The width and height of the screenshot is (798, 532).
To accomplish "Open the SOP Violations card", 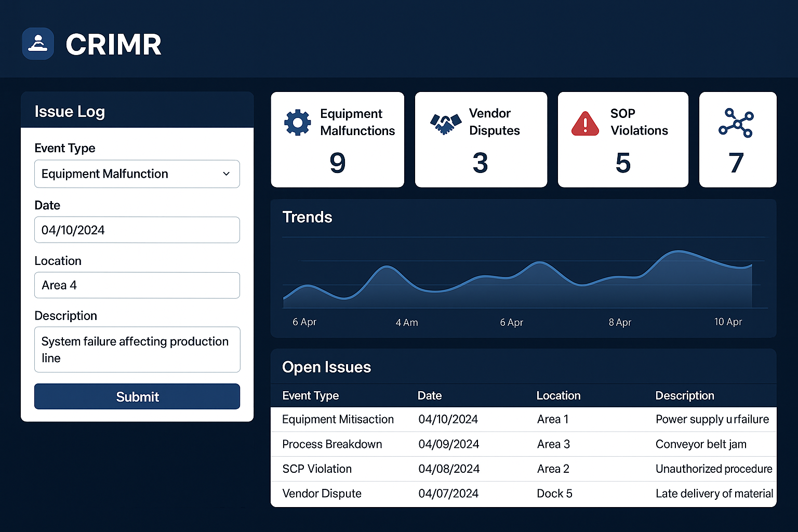I will pyautogui.click(x=623, y=140).
